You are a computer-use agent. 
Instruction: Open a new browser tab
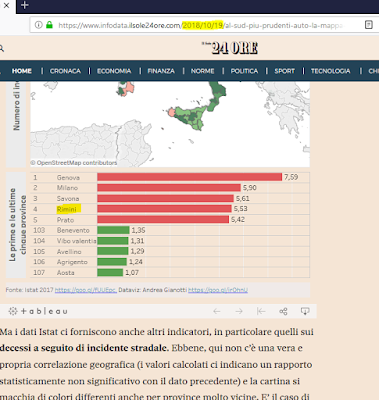tap(25, 5)
